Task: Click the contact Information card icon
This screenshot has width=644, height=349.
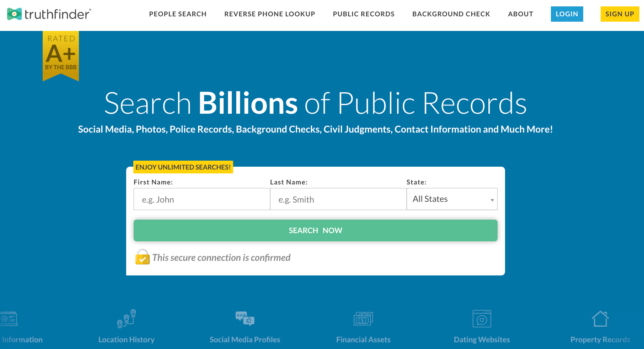Action: coord(9,319)
